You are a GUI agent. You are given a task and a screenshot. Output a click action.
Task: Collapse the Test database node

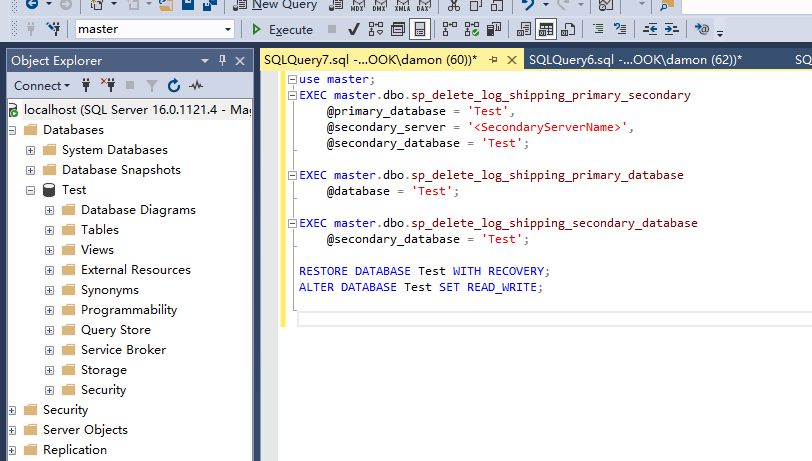click(31, 191)
